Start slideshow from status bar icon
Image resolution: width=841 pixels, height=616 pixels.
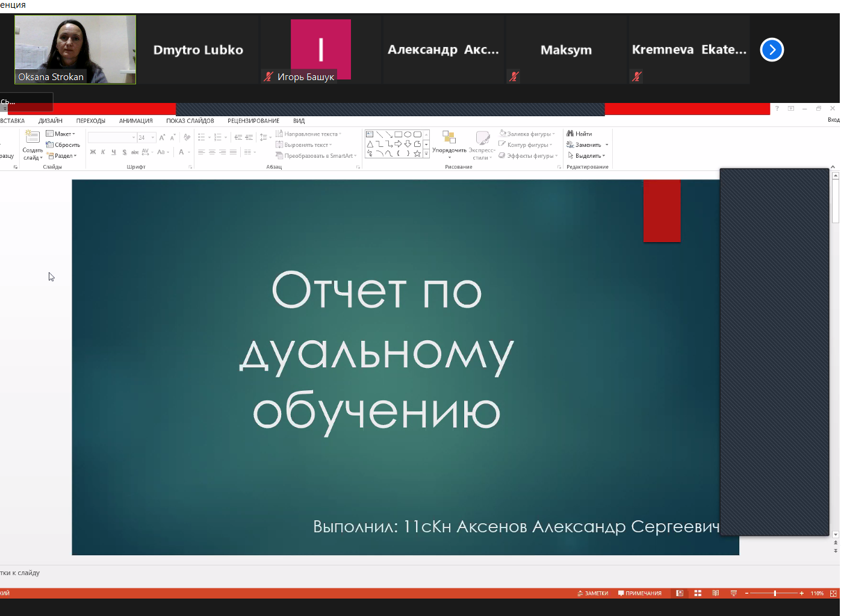[x=734, y=593]
